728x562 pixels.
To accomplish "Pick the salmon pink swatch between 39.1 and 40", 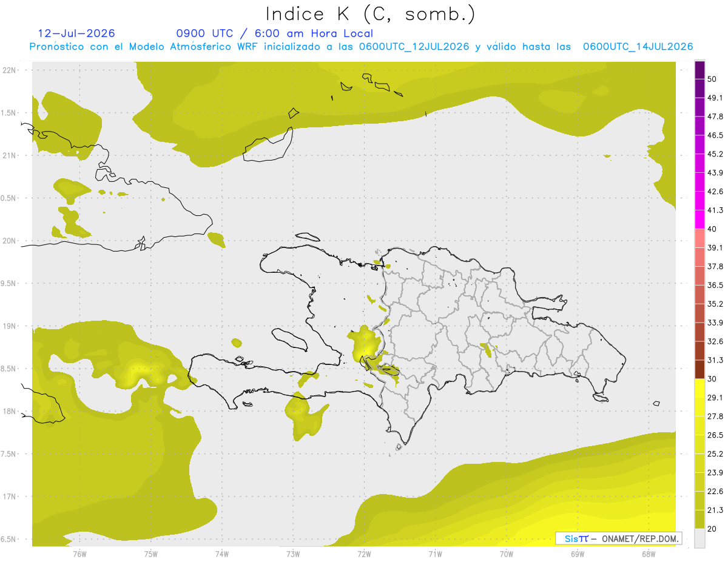I will point(699,238).
